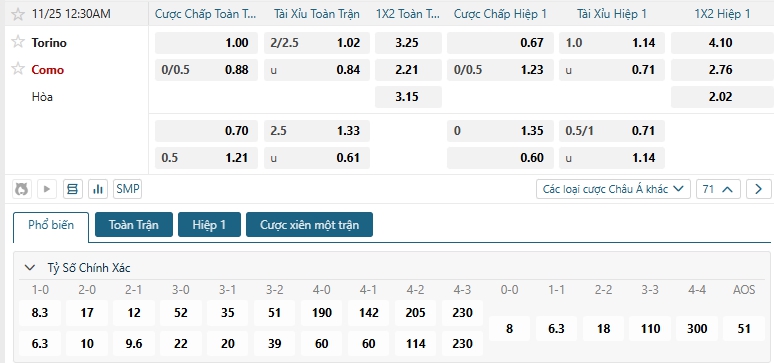Star the match date 11/25 favorite icon
Viewport: 774px width, 363px height.
tap(18, 14)
